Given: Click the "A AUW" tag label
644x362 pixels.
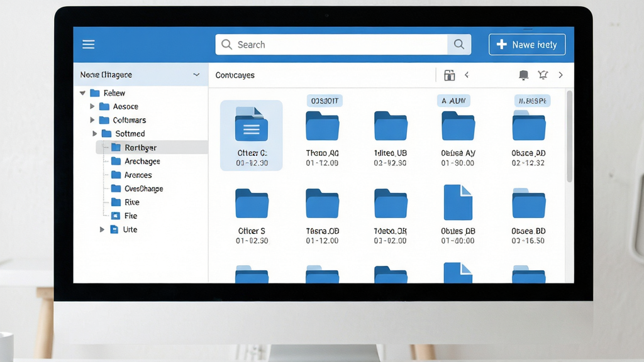Looking at the screenshot, I should coord(454,101).
